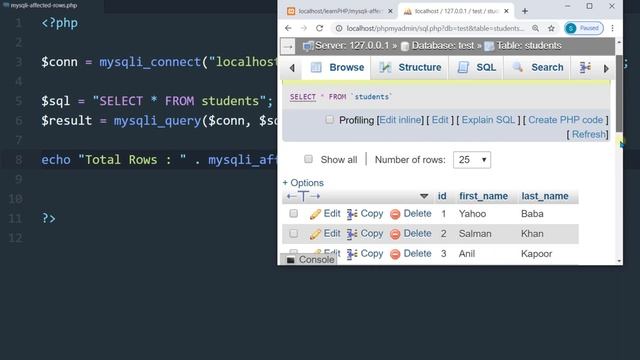Click the Refresh link

[x=588, y=135]
